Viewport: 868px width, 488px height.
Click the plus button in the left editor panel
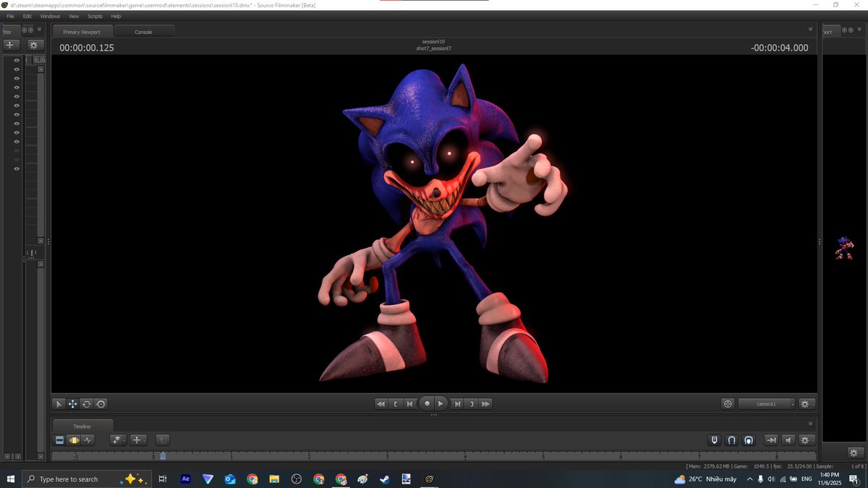[x=11, y=45]
